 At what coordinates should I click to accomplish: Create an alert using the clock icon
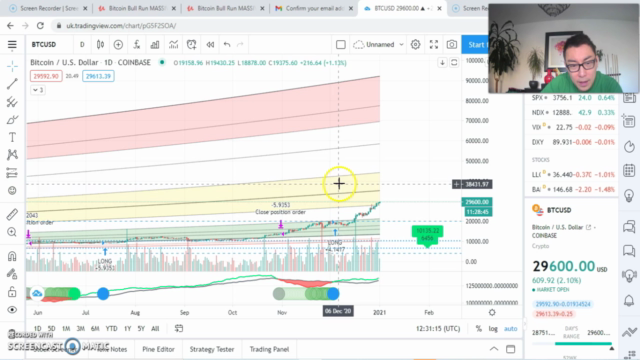pyautogui.click(x=191, y=44)
